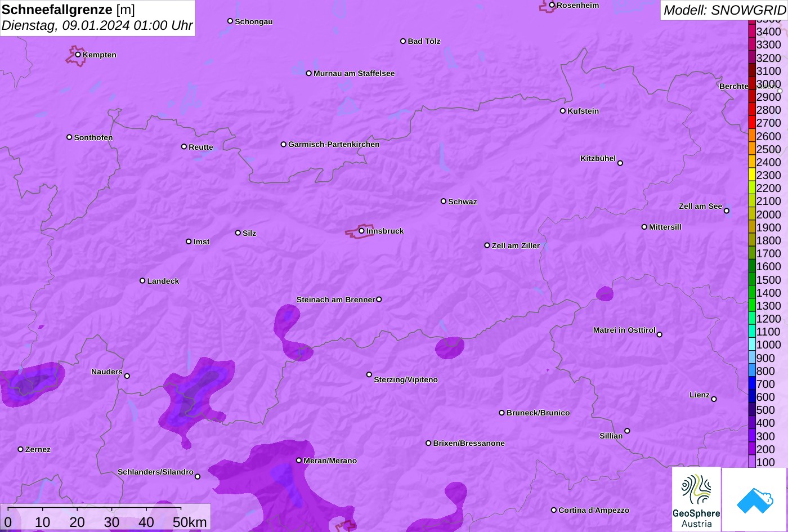Viewport: 788px width, 532px height.
Task: Click the Landeck location dot
Action: click(x=142, y=280)
